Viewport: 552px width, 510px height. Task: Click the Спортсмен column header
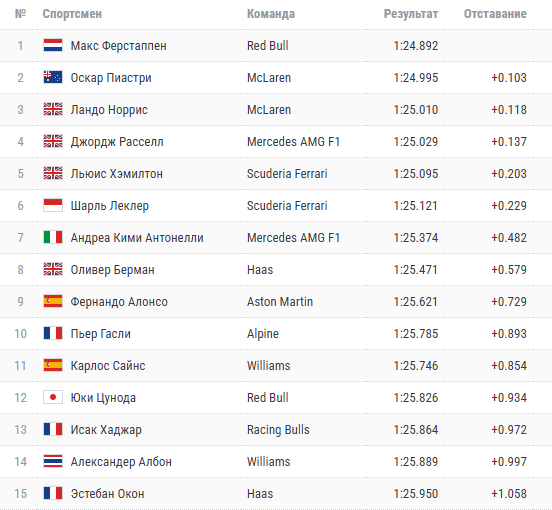click(72, 14)
